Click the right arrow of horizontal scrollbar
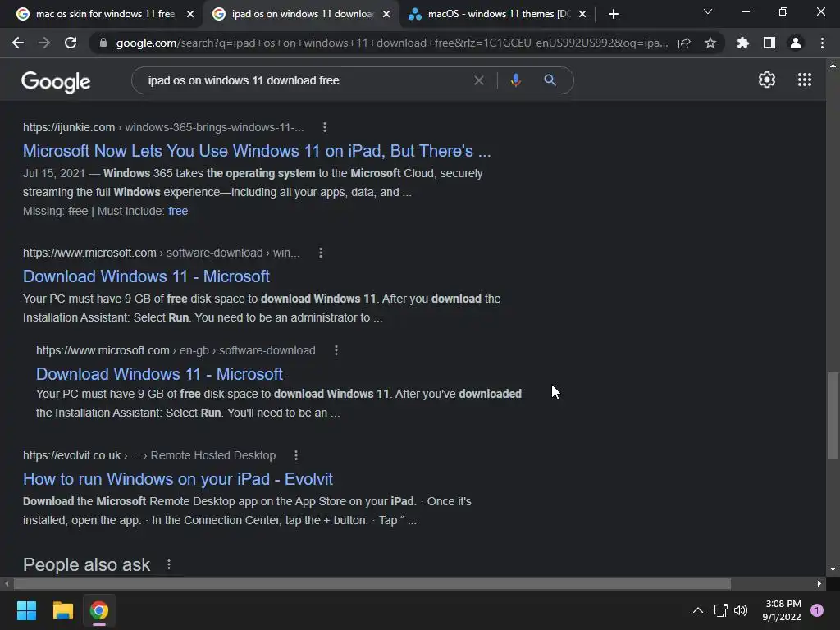840x630 pixels. tap(819, 583)
